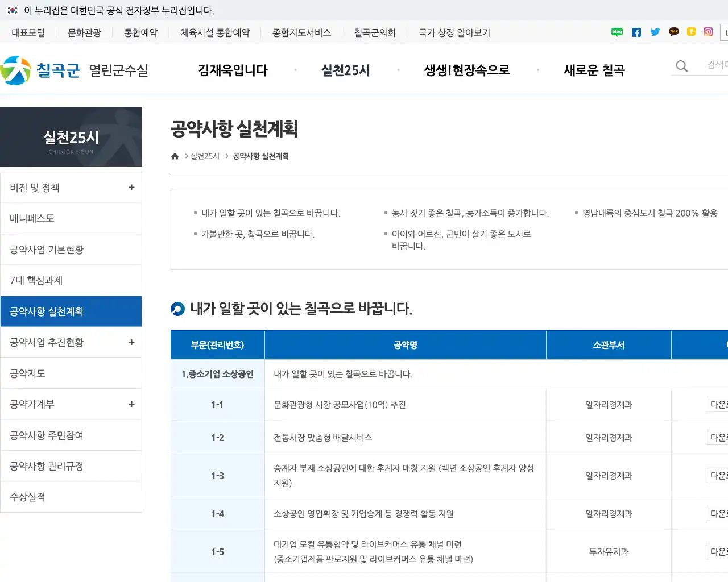This screenshot has width=728, height=582.
Task: Click the 칠곡군 logo
Action: coord(43,69)
